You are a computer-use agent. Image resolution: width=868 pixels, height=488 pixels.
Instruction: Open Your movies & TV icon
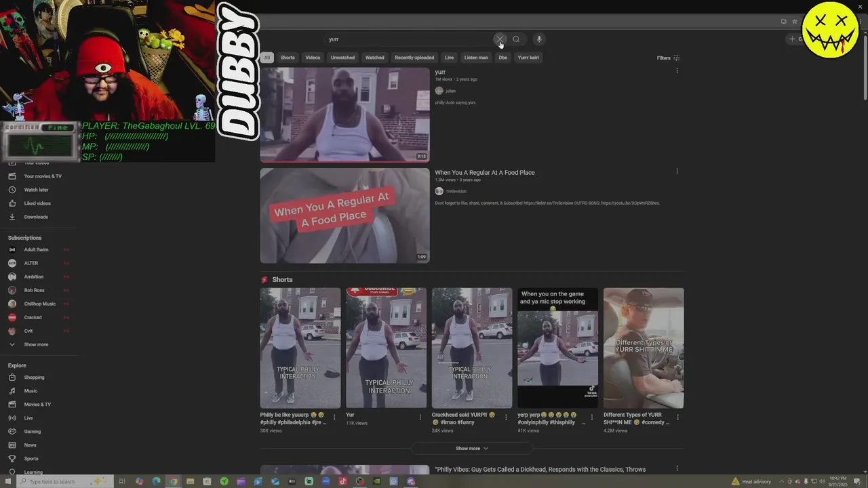click(x=12, y=176)
